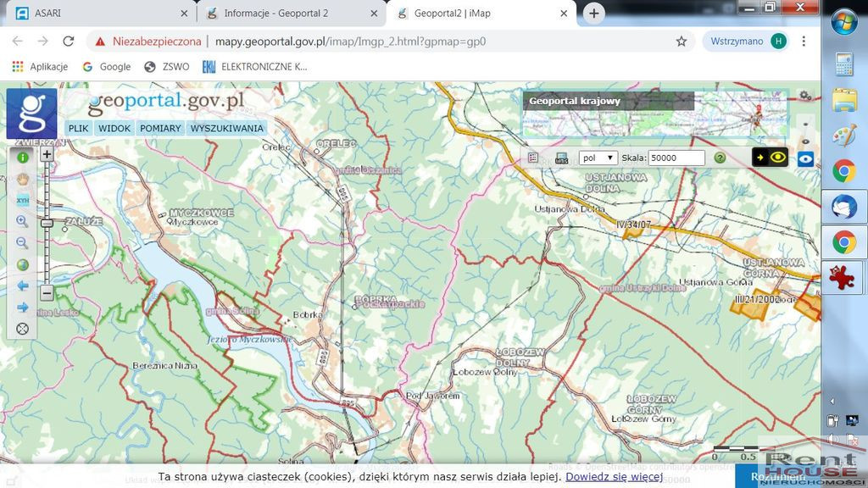Viewport: 868px width, 488px height.
Task: Open the ELEKTRONICZNE K... bookmark
Action: tap(254, 66)
